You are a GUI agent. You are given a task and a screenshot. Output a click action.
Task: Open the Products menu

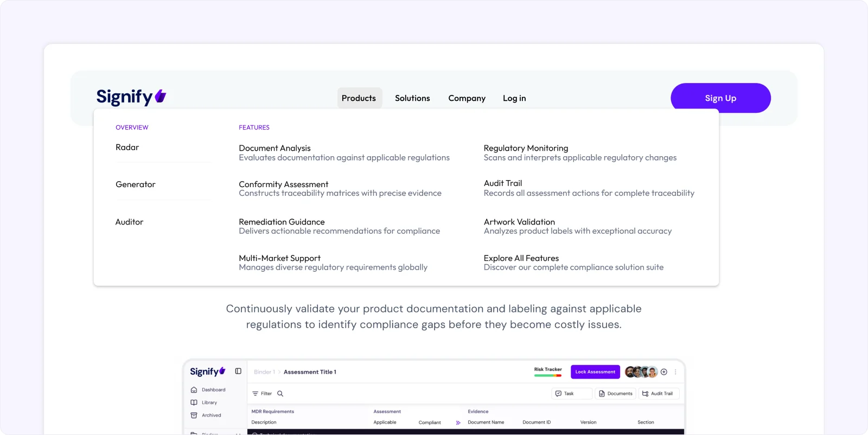(x=359, y=98)
